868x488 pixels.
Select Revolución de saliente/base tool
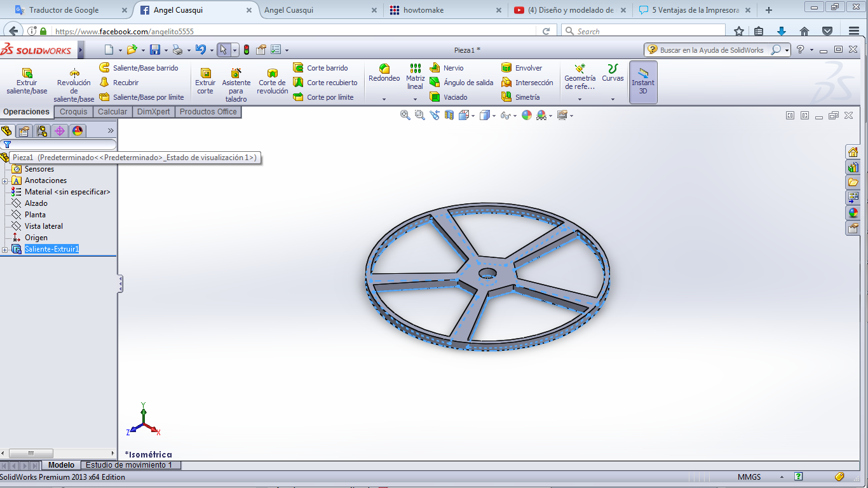coord(74,85)
